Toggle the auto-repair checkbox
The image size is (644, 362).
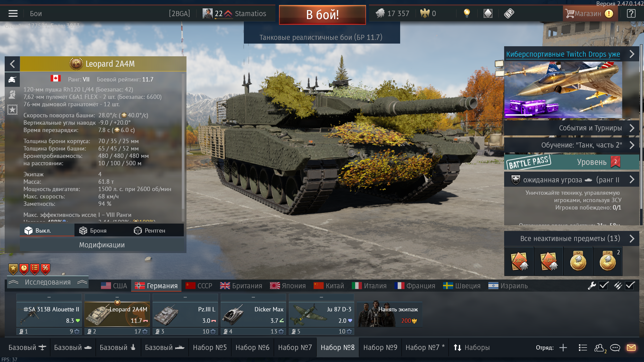point(604,286)
